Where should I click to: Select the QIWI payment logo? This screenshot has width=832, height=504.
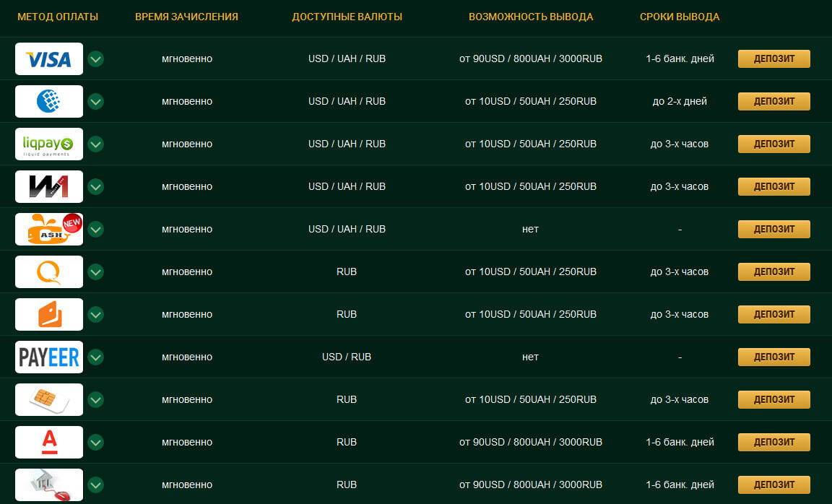click(x=49, y=271)
